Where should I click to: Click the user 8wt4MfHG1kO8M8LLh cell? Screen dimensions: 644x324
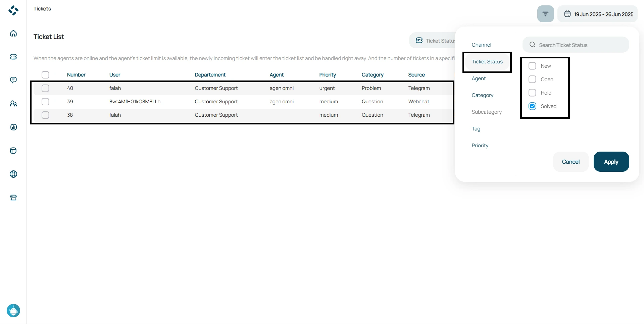[x=135, y=102]
